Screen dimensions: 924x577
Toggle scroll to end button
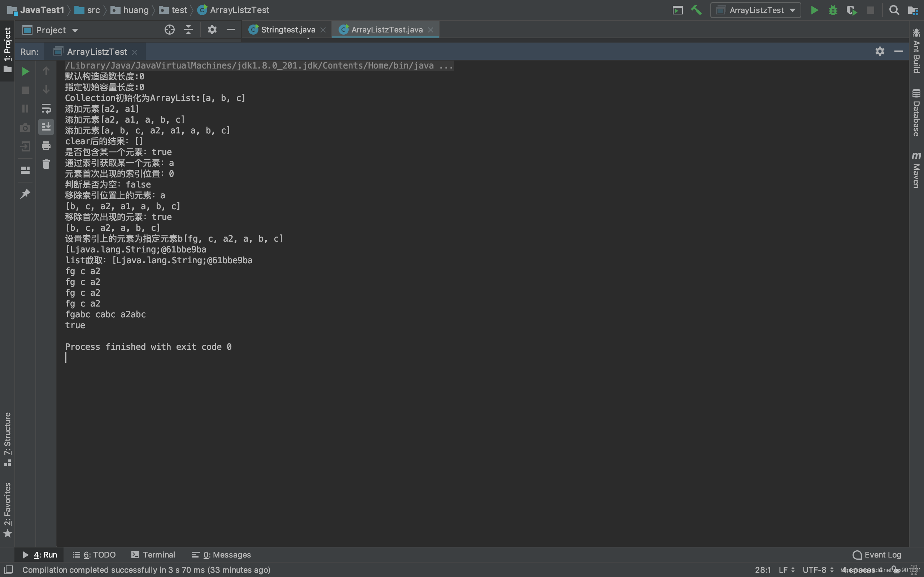click(x=46, y=127)
